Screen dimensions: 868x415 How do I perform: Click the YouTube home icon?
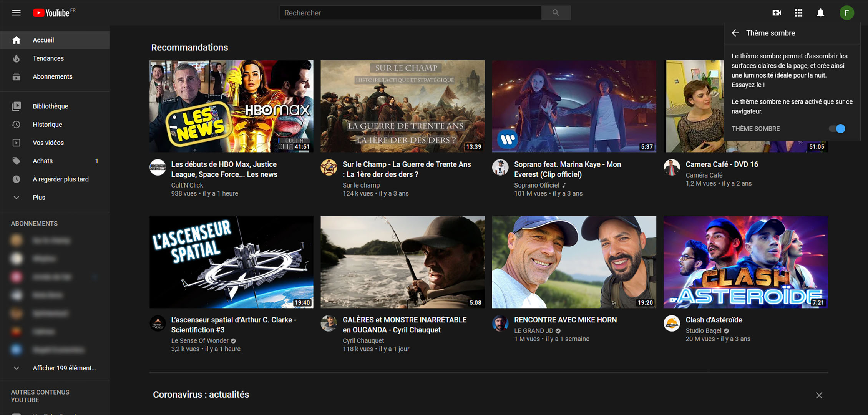pyautogui.click(x=16, y=39)
